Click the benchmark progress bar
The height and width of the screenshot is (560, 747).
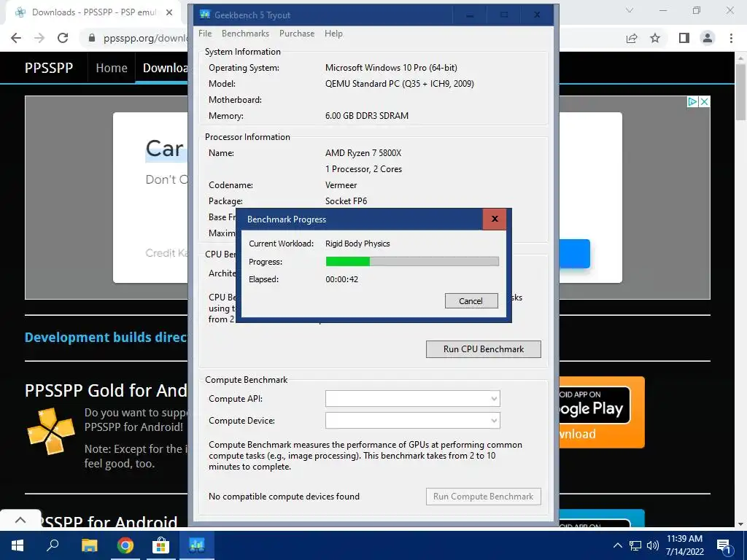coord(412,262)
